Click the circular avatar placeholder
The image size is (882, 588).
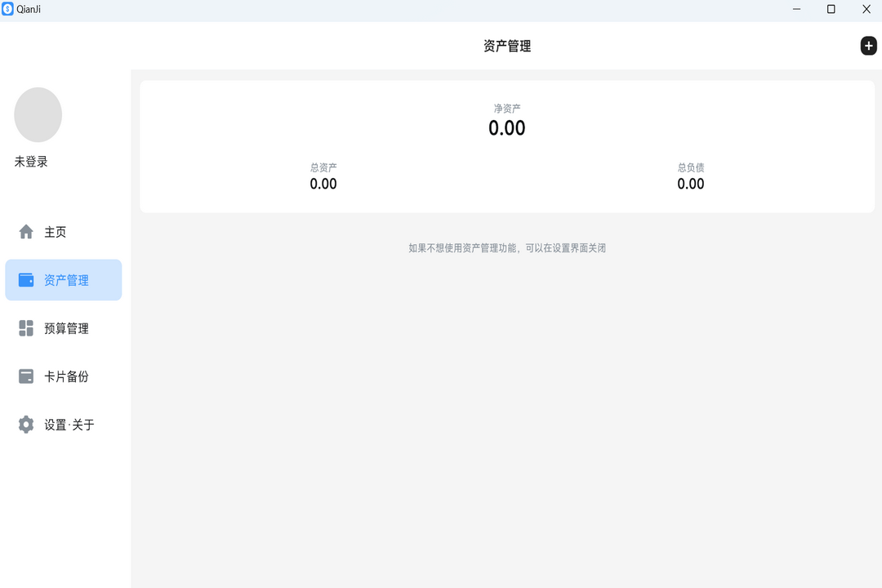coord(37,114)
